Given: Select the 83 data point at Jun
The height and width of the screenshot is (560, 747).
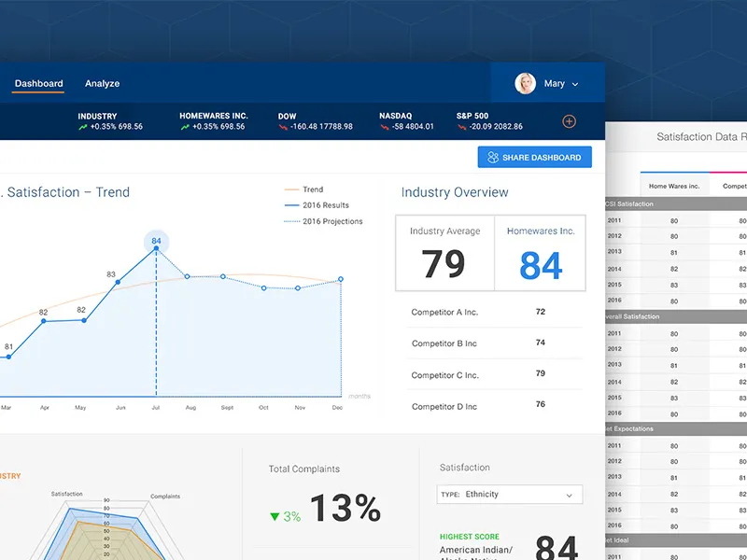Looking at the screenshot, I should coord(118,283).
